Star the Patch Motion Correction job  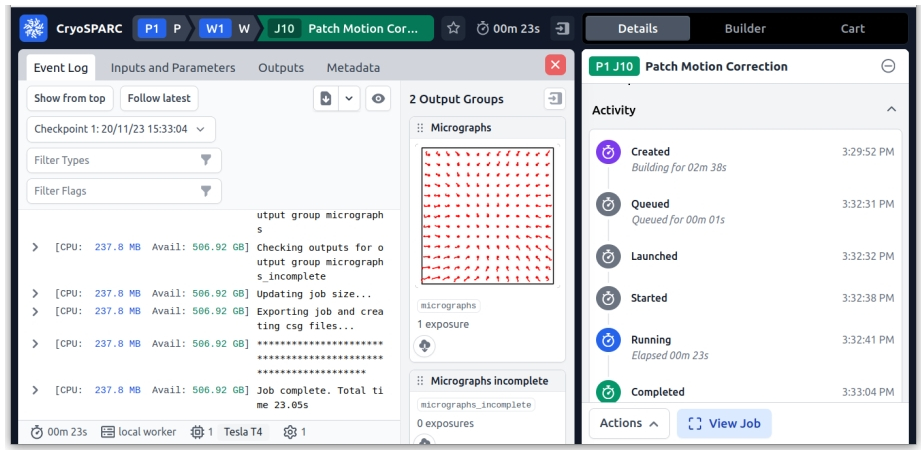[453, 28]
